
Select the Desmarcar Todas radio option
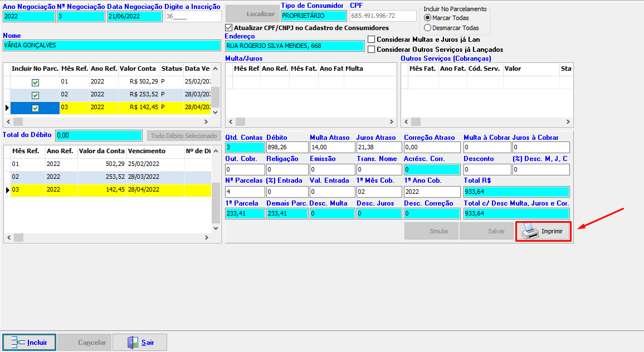click(x=428, y=28)
